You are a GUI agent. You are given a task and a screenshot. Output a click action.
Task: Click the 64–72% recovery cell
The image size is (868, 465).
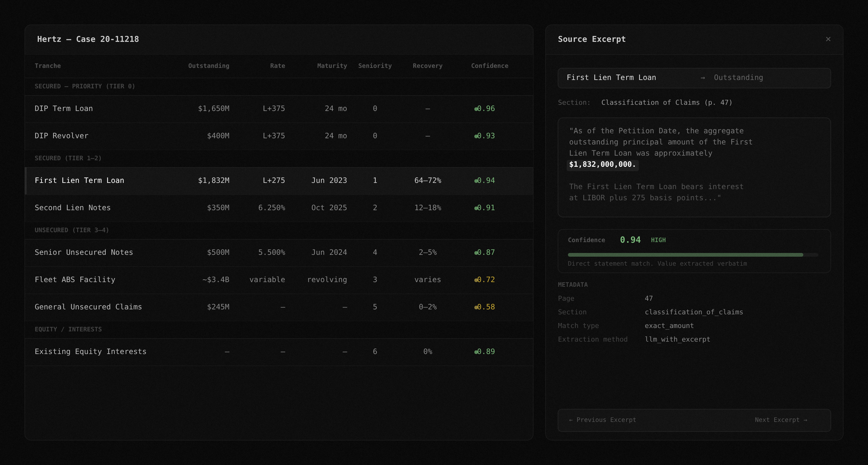pos(427,181)
